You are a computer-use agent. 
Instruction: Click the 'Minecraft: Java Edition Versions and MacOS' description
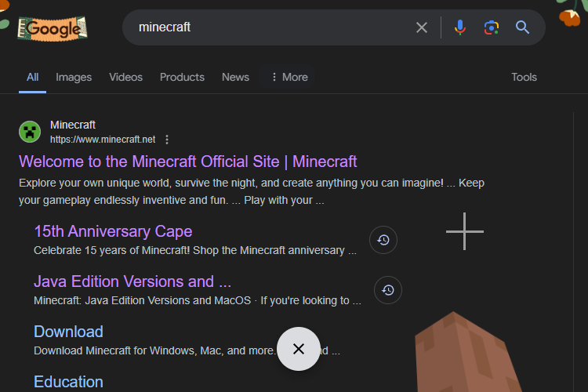click(198, 300)
